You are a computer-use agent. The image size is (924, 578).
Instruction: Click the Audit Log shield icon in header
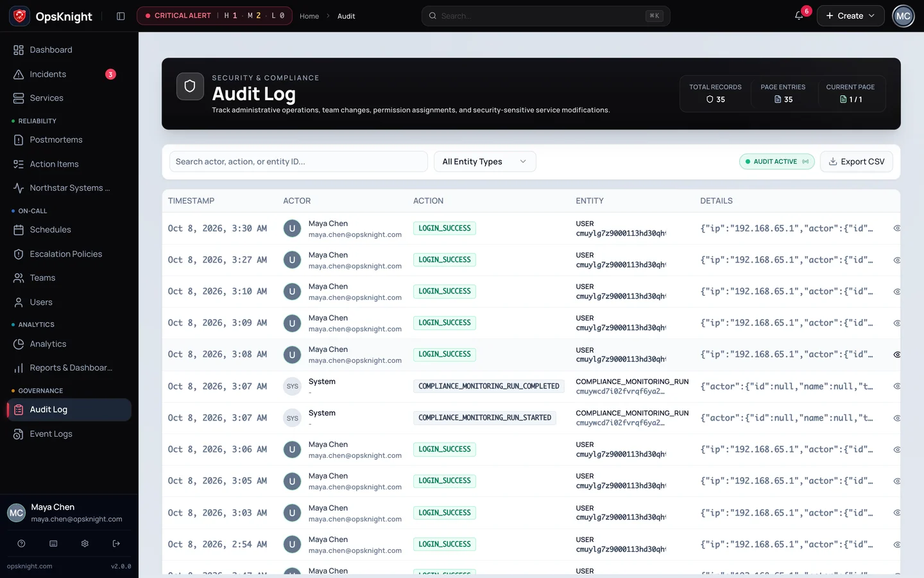coord(190,86)
